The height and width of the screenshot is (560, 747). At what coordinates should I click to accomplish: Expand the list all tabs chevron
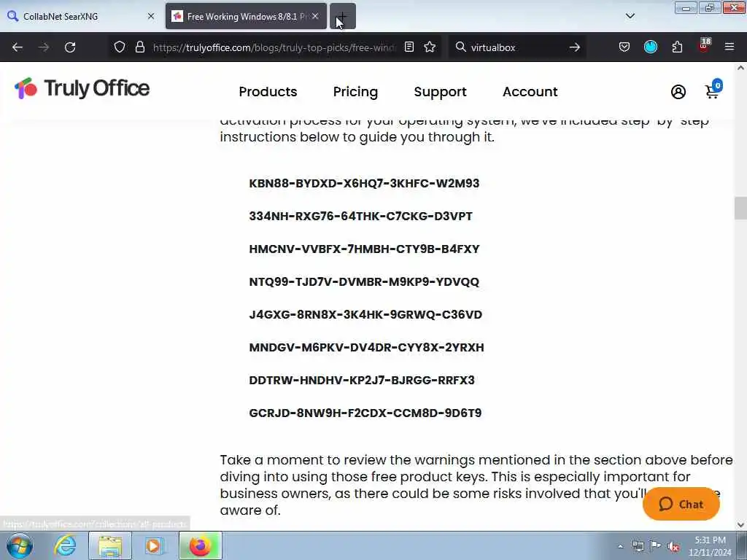click(x=630, y=16)
